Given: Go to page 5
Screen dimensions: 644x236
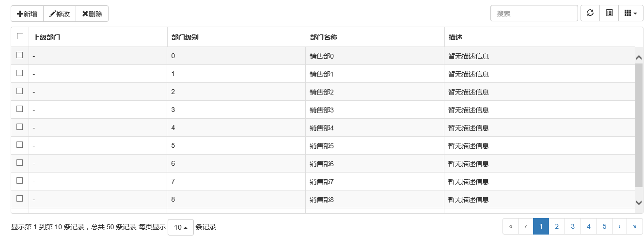Looking at the screenshot, I should [x=604, y=226].
